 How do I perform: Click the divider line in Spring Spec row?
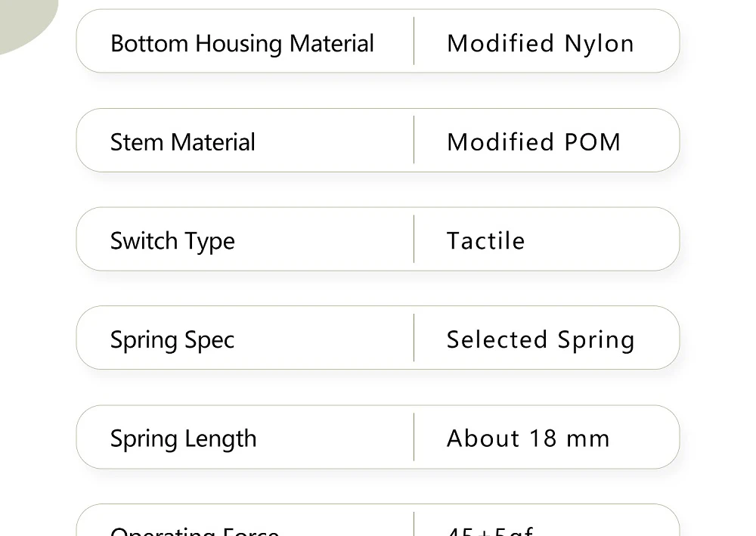414,338
